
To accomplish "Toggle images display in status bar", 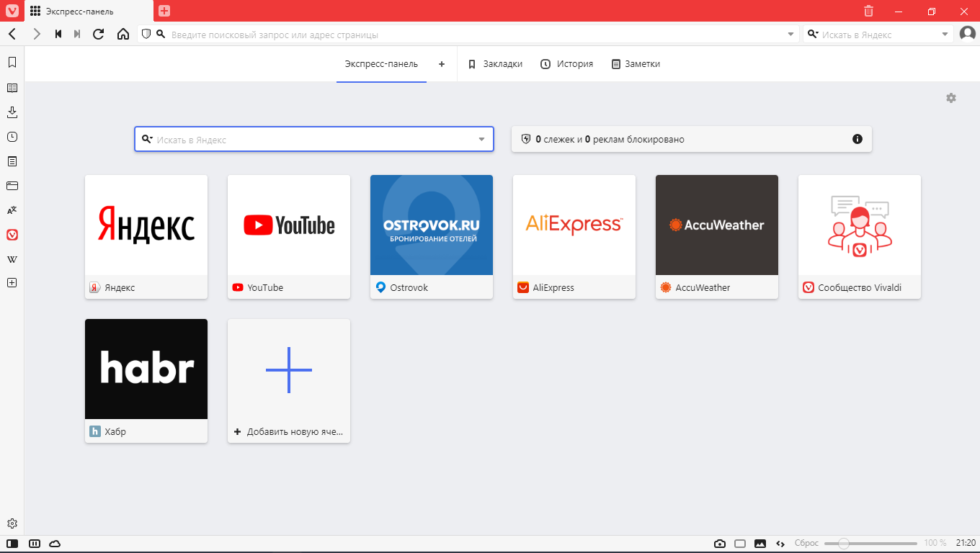I will point(759,543).
